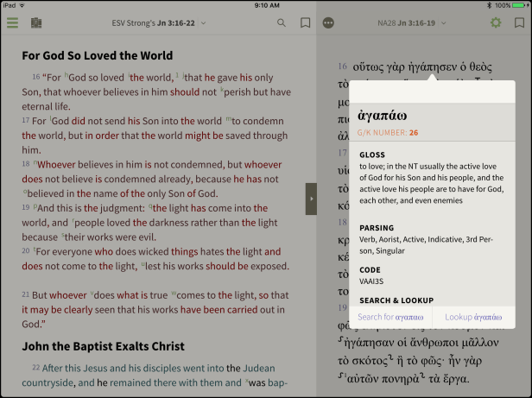Open ESV Strong's Jn 3:16-22 passage dropdown

[x=159, y=22]
